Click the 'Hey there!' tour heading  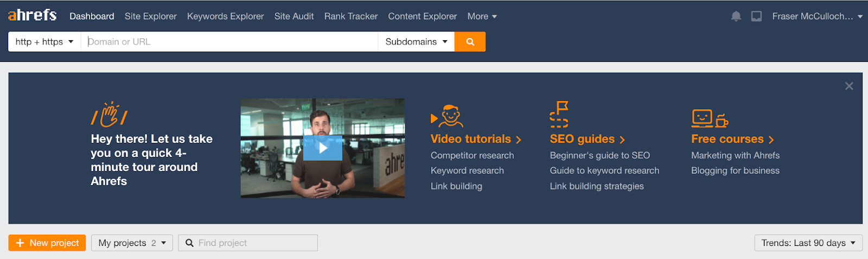click(151, 160)
